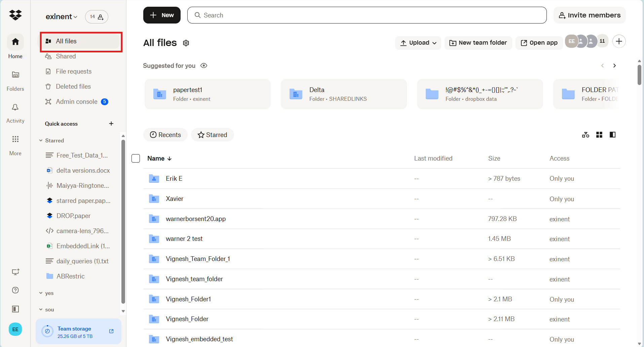The image size is (644, 347).
Task: Enable the Starred filter
Action: pos(212,135)
